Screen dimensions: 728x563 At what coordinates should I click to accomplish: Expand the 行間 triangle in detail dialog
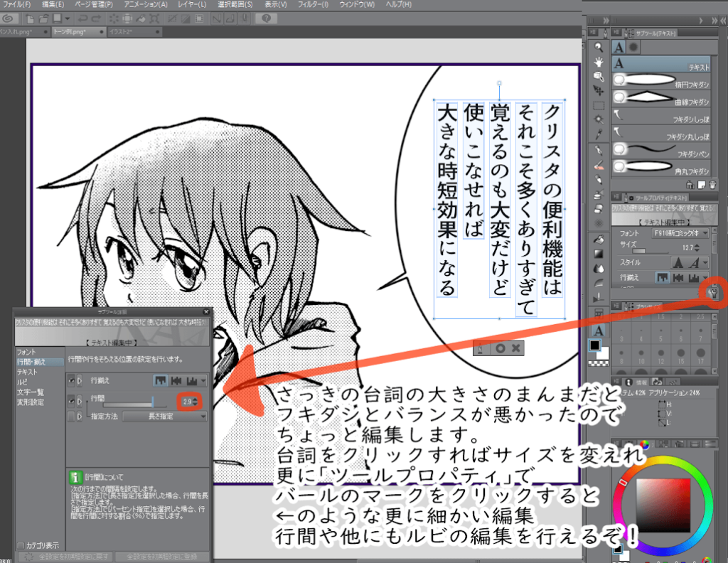(80, 400)
